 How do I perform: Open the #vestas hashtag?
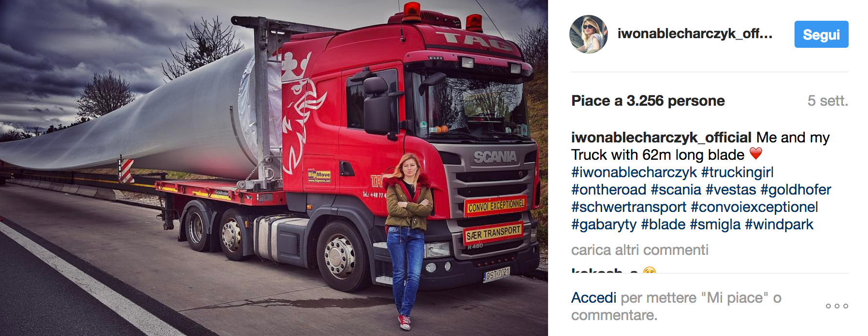(730, 190)
